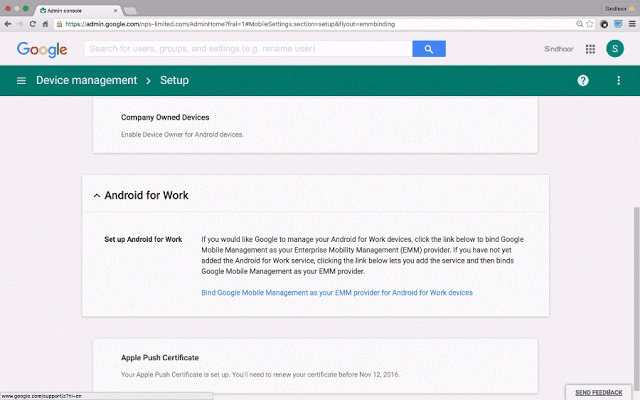The width and height of the screenshot is (640, 400).
Task: Click the Android for Work heading
Action: pos(147,196)
